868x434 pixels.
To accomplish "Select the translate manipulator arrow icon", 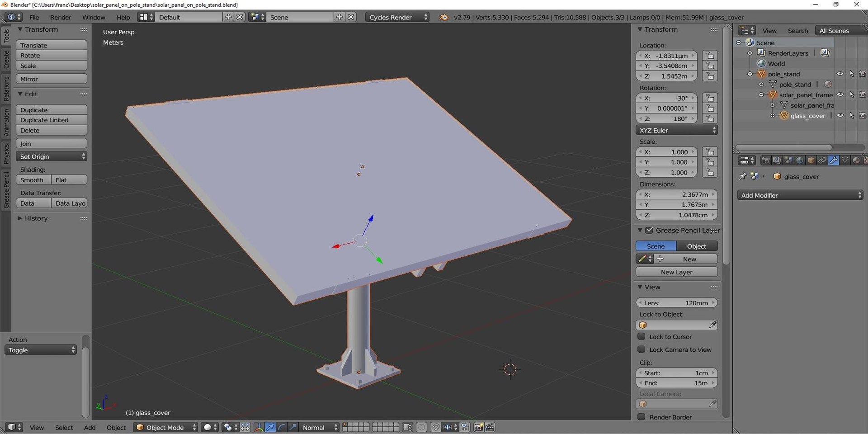I will [x=270, y=427].
